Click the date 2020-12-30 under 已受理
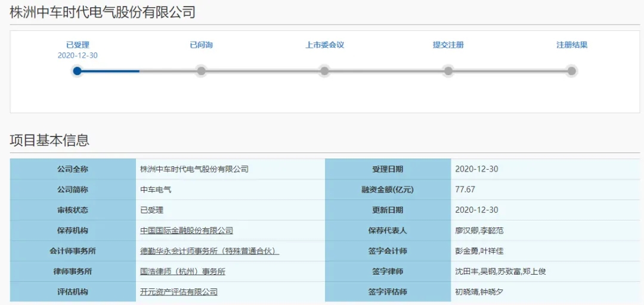Image resolution: width=644 pixels, height=305 pixels. click(x=78, y=55)
